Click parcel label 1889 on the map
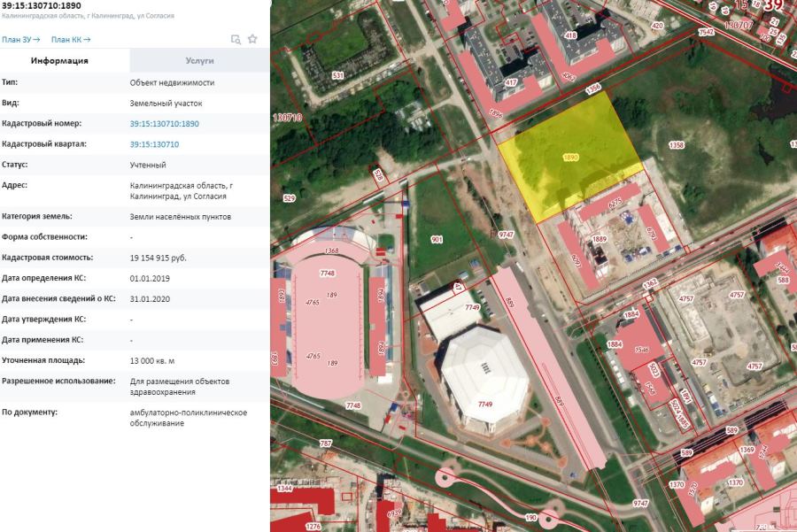The width and height of the screenshot is (797, 532). [600, 240]
